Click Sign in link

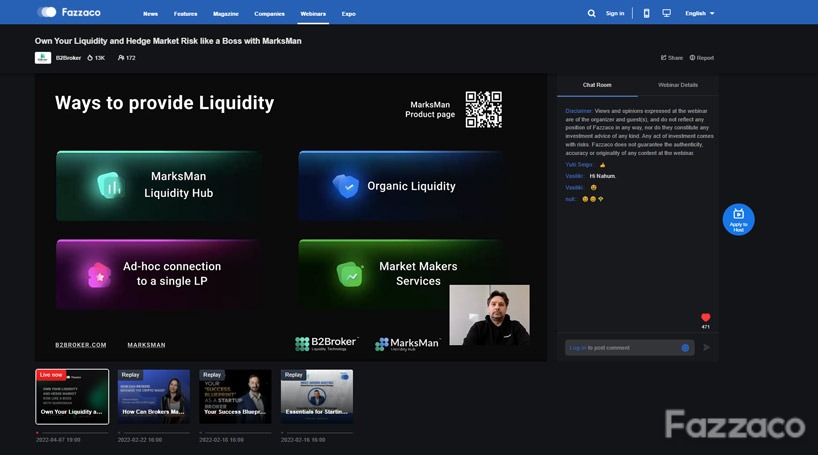click(x=615, y=14)
